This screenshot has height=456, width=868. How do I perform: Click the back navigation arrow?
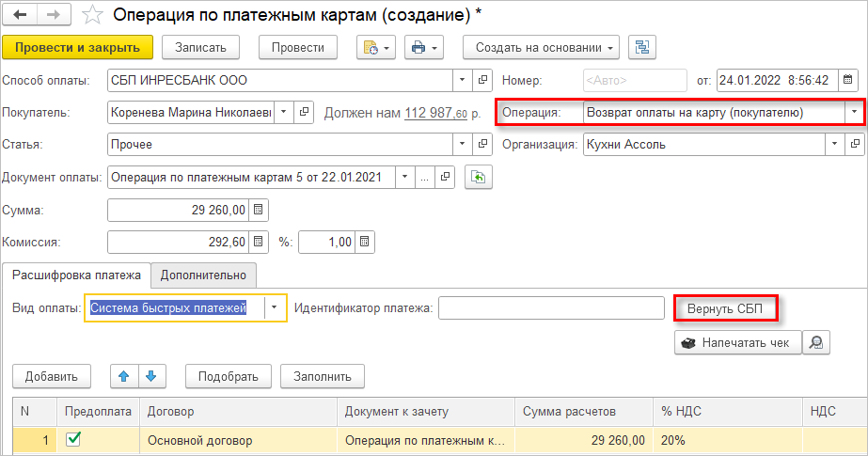21,15
